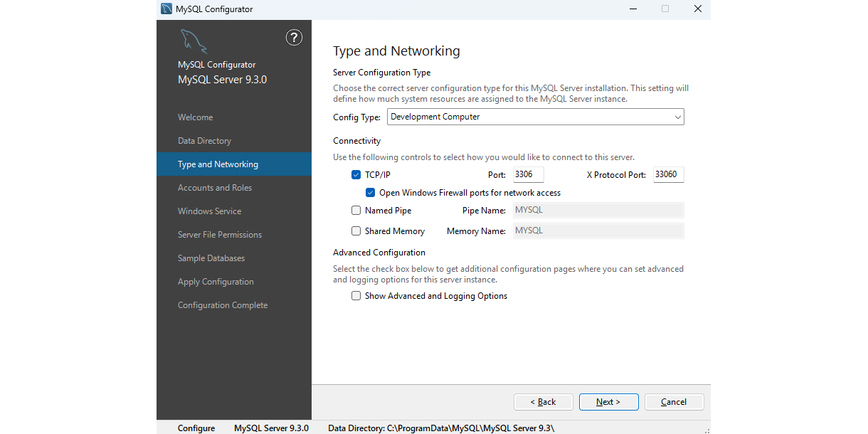This screenshot has width=868, height=434.
Task: Click the Next button
Action: 608,402
